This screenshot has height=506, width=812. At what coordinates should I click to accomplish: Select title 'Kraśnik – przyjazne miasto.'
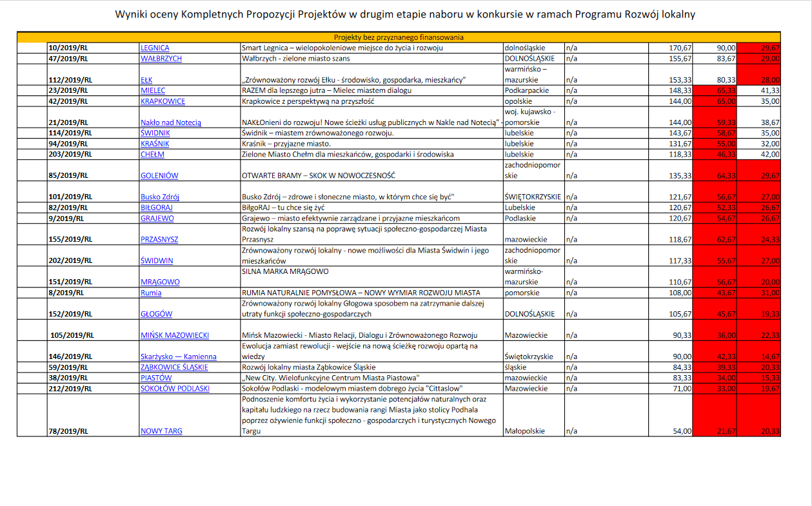pyautogui.click(x=286, y=144)
